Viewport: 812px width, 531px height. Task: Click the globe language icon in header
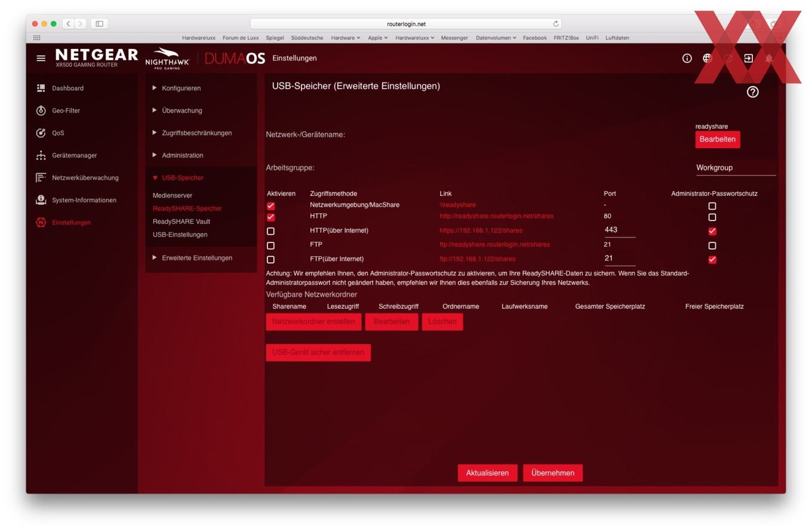click(708, 58)
